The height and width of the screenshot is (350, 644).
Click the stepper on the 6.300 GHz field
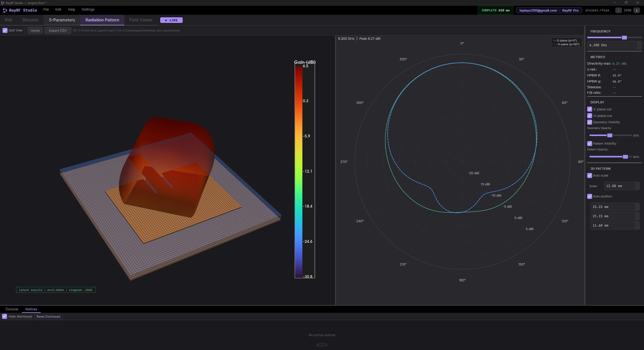(x=639, y=45)
